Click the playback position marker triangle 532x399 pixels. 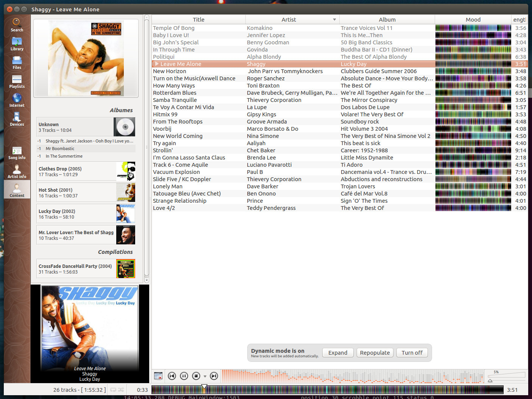[x=204, y=387]
